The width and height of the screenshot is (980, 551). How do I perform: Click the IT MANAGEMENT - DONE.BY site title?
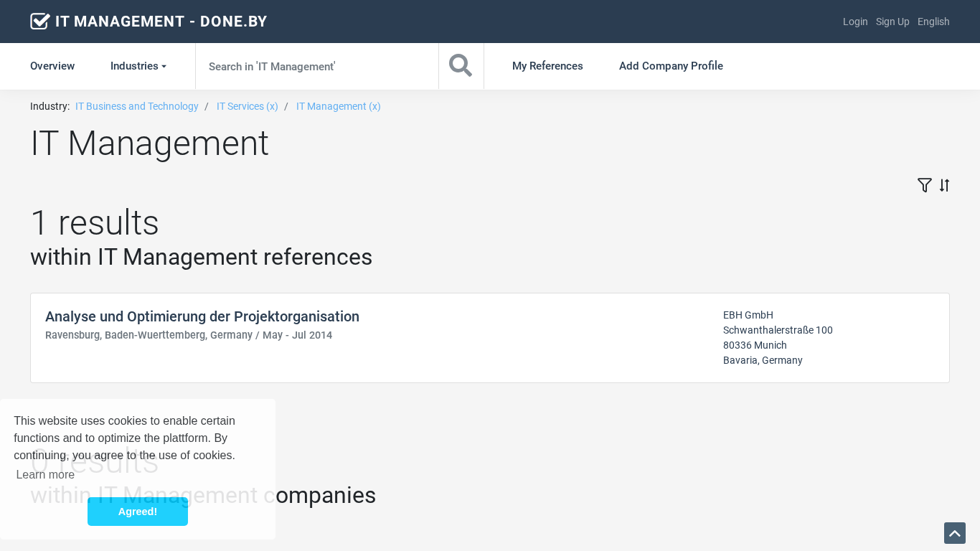[161, 22]
